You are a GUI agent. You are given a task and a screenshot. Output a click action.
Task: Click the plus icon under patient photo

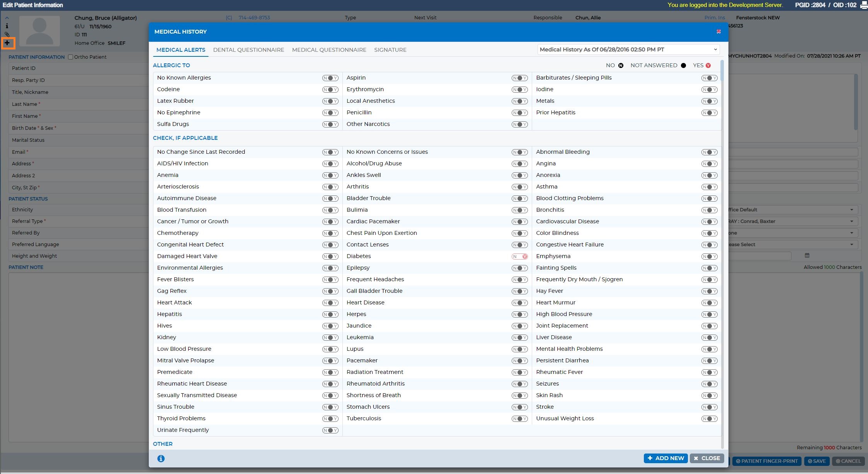[7, 43]
